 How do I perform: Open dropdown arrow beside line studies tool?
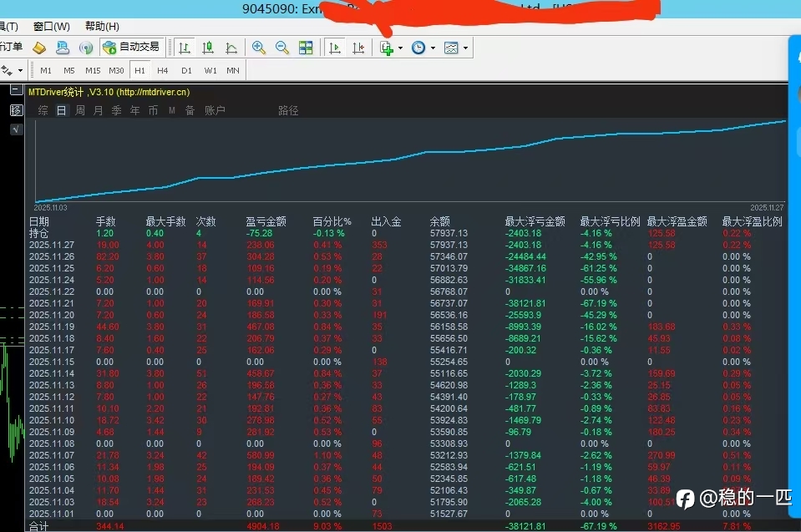20,70
